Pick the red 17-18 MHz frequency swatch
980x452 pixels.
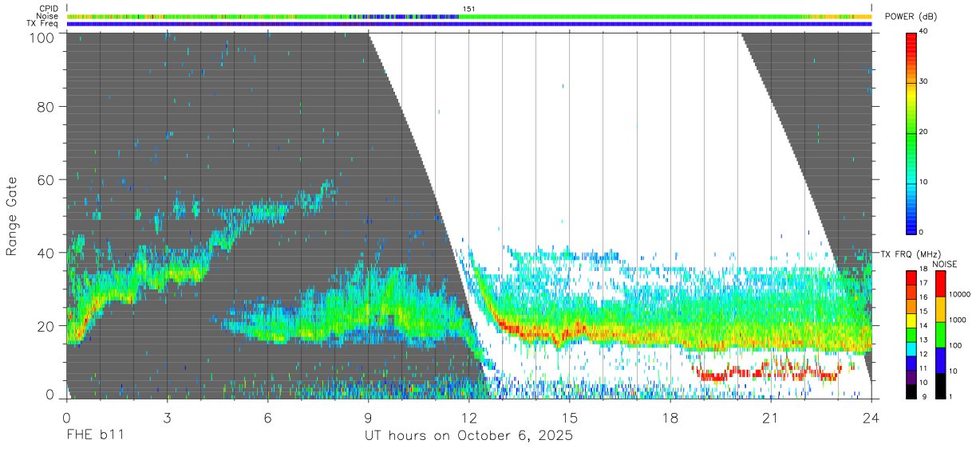pos(911,277)
